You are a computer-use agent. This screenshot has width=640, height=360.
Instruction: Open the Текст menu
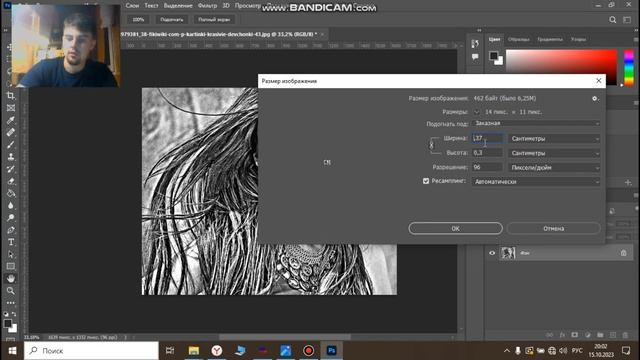(x=151, y=6)
